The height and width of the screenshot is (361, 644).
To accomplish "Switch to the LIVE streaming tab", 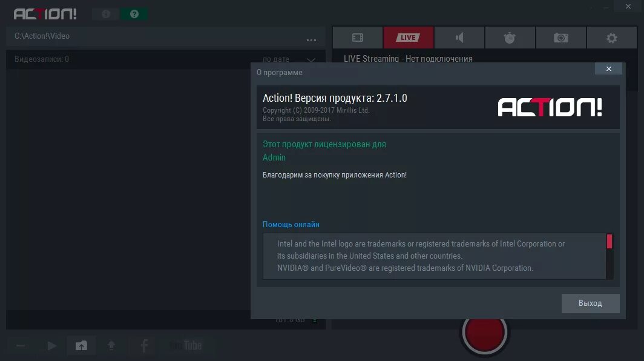I will (x=408, y=38).
